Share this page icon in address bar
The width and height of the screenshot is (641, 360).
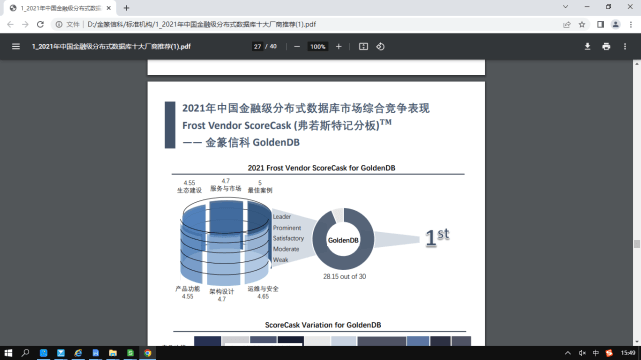pos(567,25)
